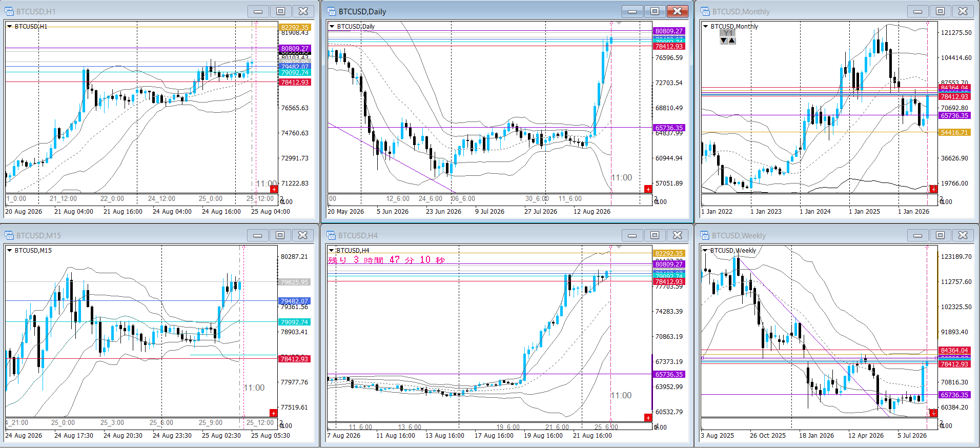
Task: Click the orange 82292.35 price label in H4 chart
Action: click(x=669, y=253)
